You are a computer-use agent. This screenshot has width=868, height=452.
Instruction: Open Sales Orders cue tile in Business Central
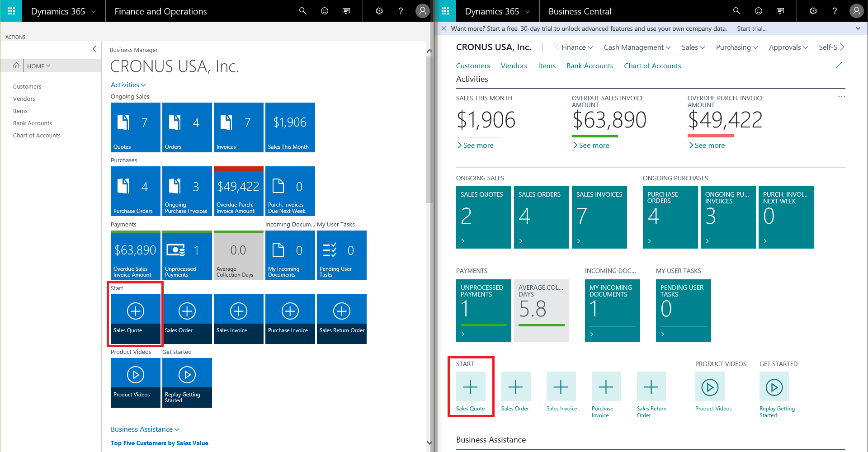pyautogui.click(x=542, y=217)
